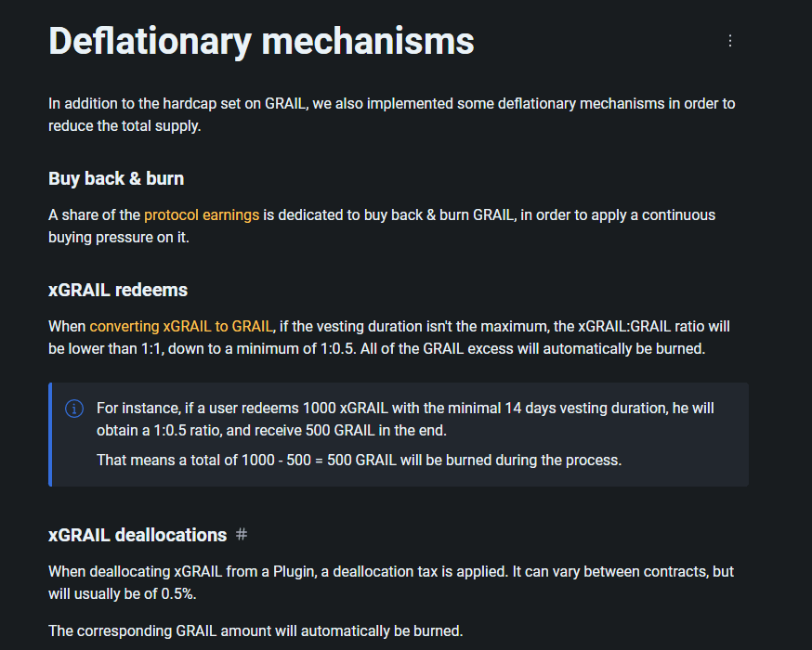Select the 'Buy back & burn' heading
The width and height of the screenshot is (812, 650).
click(x=116, y=178)
